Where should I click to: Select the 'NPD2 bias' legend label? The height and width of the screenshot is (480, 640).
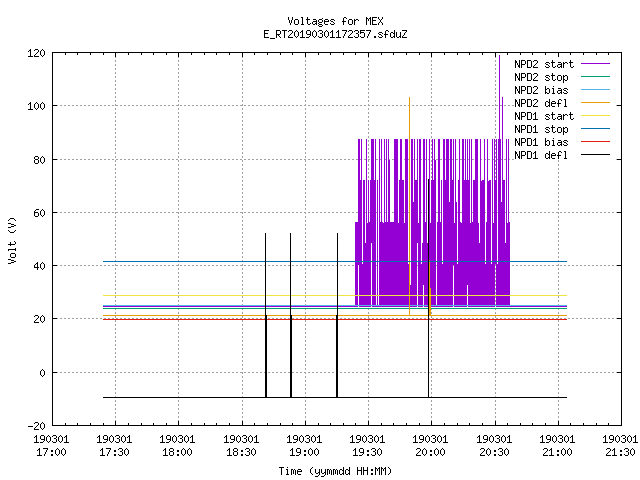click(541, 90)
